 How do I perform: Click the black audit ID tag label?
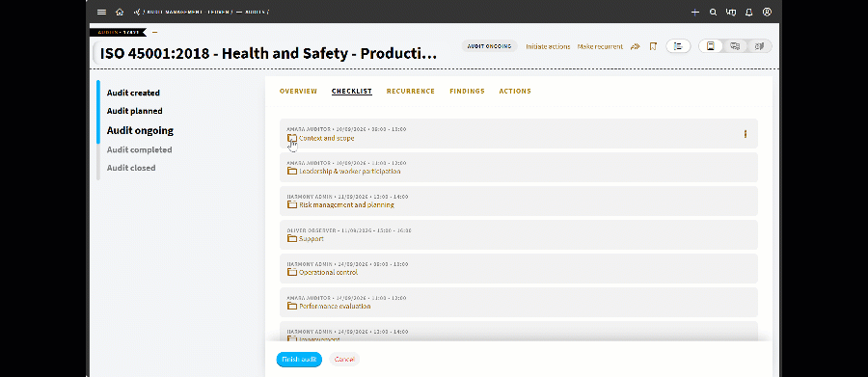tap(118, 32)
